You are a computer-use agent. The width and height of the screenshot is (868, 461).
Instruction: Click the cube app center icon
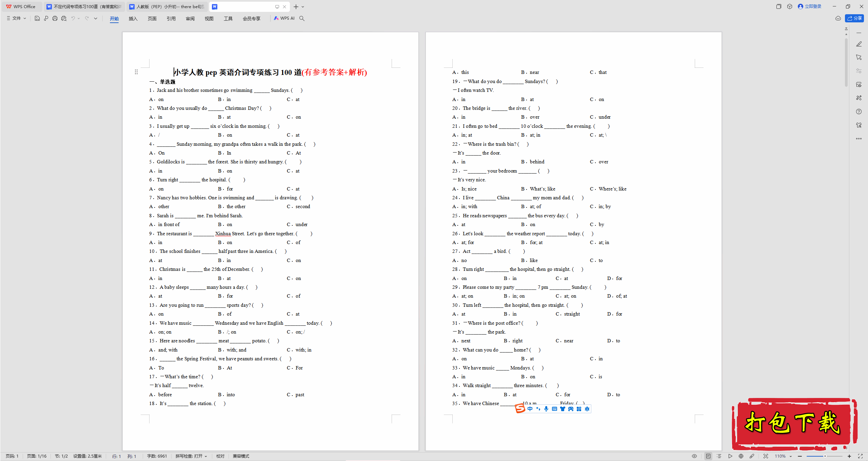[x=790, y=6]
